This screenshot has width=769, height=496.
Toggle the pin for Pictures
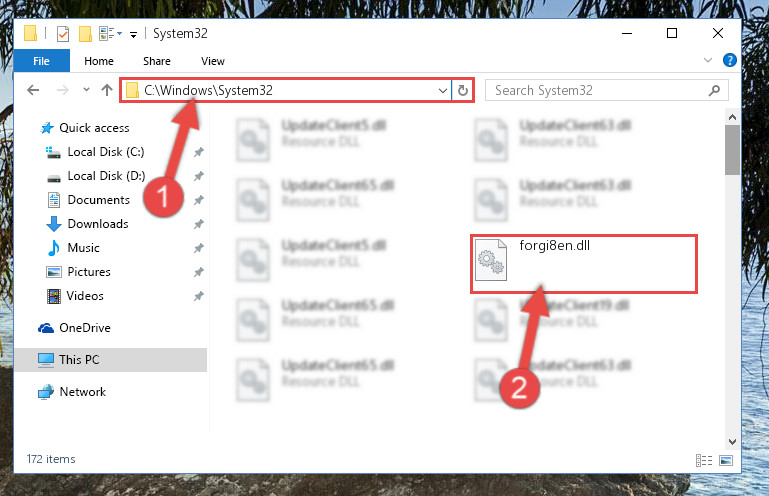pos(199,272)
